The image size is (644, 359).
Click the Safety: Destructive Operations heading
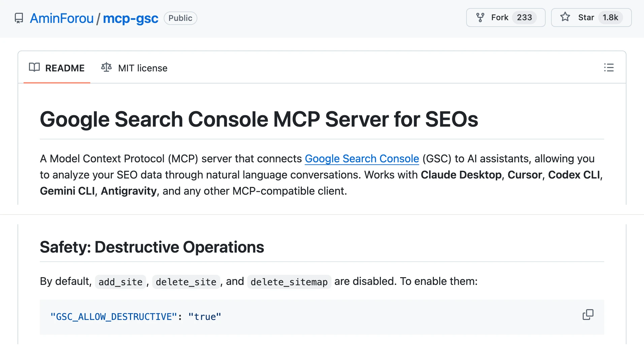152,247
